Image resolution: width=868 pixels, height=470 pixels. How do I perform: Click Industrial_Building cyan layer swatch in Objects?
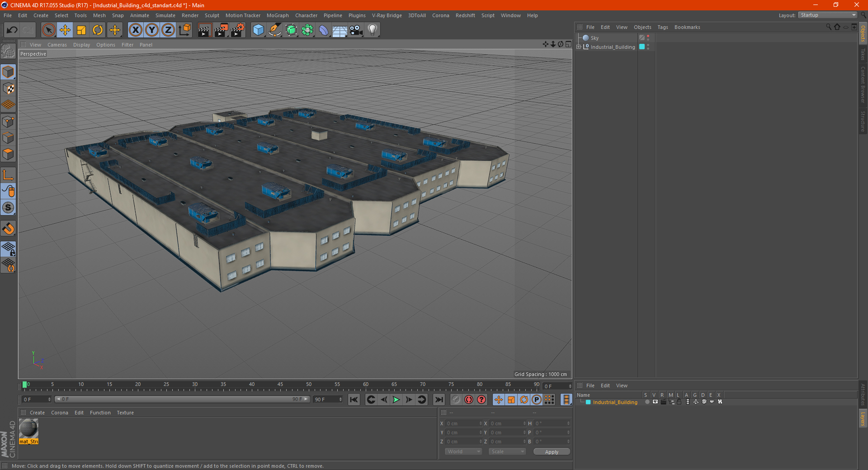tap(642, 47)
